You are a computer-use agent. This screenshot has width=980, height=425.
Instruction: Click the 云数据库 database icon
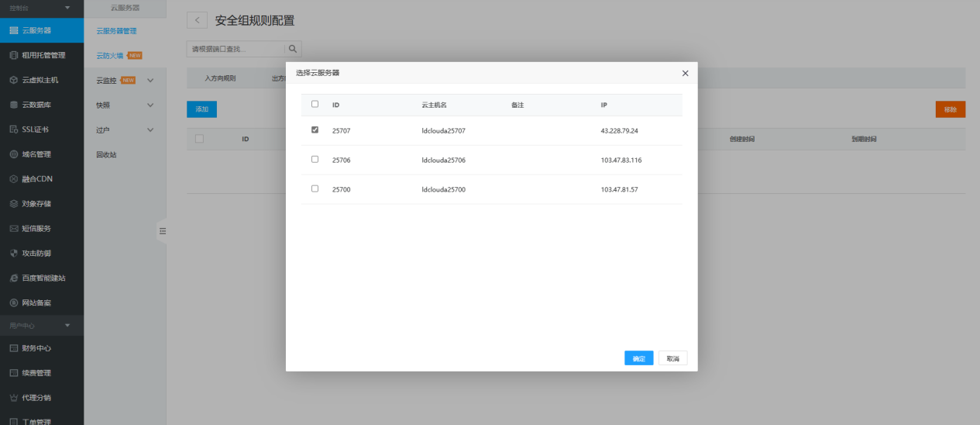13,105
